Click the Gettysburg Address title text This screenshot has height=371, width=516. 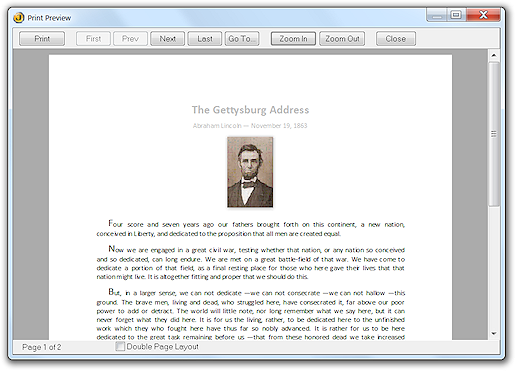click(x=250, y=110)
